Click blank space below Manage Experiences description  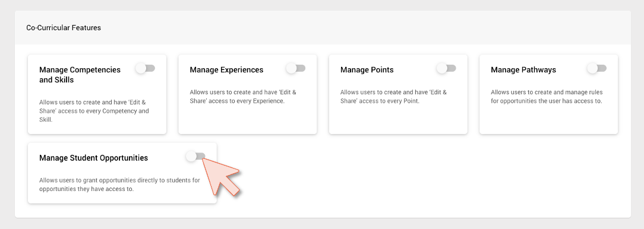point(247,119)
